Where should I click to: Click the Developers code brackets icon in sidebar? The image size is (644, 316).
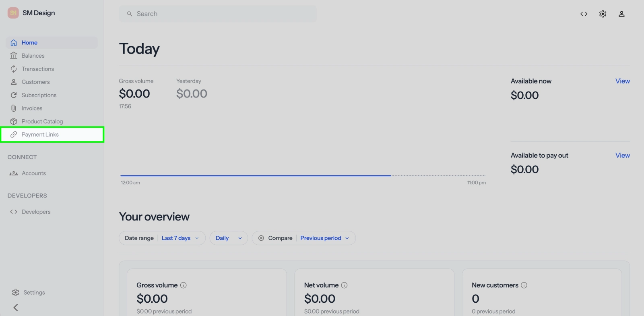pos(14,212)
